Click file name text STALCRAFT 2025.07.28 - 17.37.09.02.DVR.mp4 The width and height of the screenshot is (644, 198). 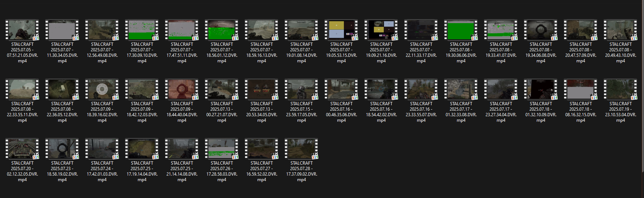coord(302,171)
